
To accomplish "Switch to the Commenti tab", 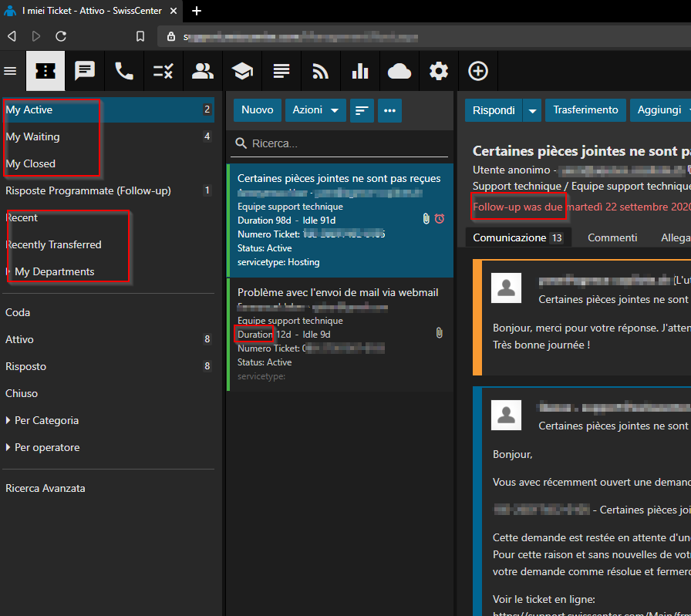I will (x=612, y=237).
